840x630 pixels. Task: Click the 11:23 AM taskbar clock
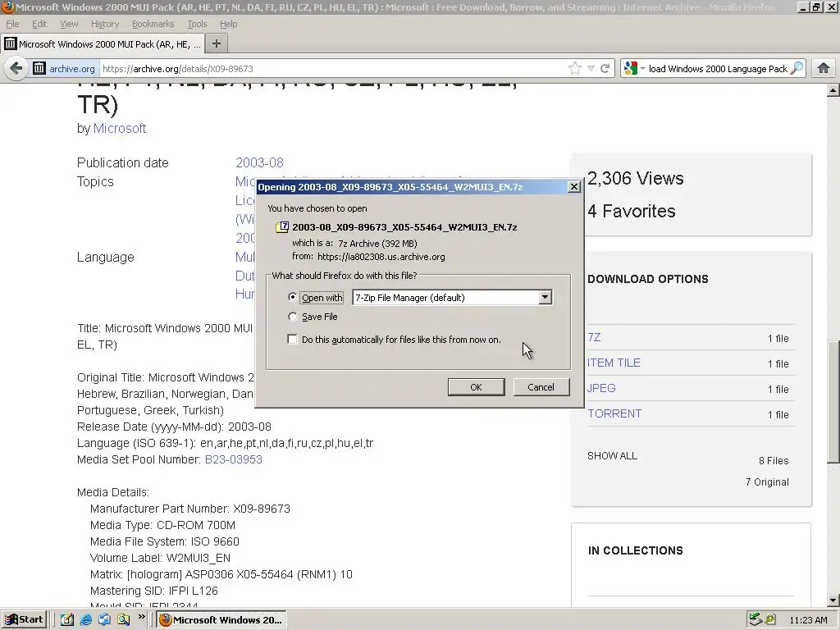(x=808, y=620)
